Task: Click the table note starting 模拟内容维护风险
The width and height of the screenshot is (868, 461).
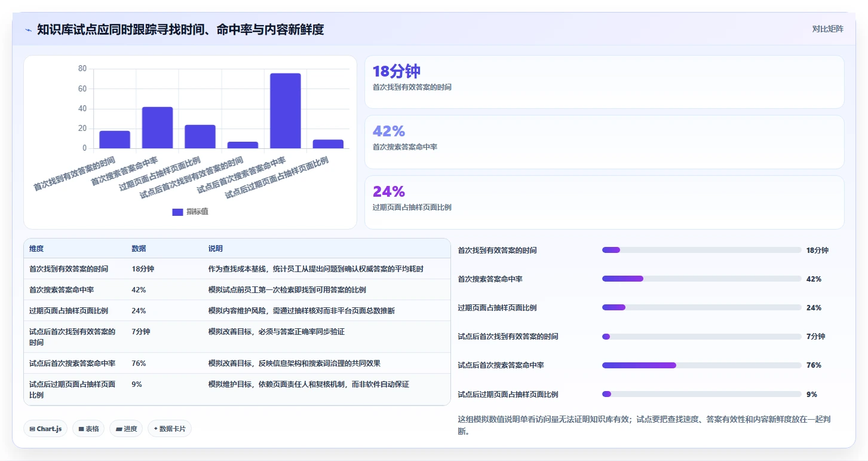Action: click(x=301, y=311)
